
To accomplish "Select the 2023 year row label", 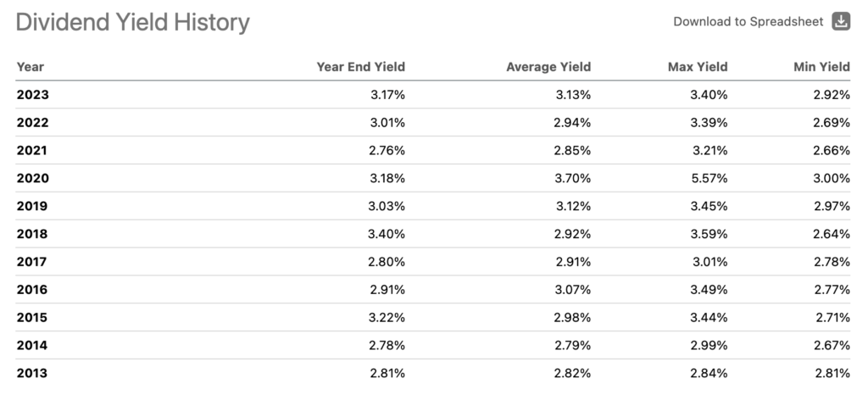I will tap(32, 95).
